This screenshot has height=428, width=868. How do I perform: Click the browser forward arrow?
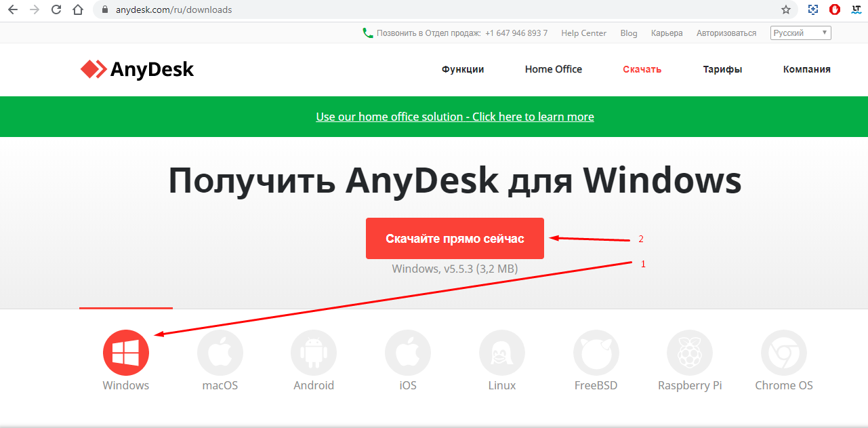[x=35, y=10]
